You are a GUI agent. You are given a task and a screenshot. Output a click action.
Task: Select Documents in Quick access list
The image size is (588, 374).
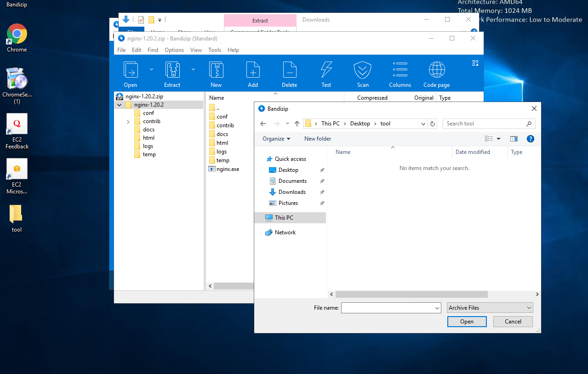coord(292,181)
